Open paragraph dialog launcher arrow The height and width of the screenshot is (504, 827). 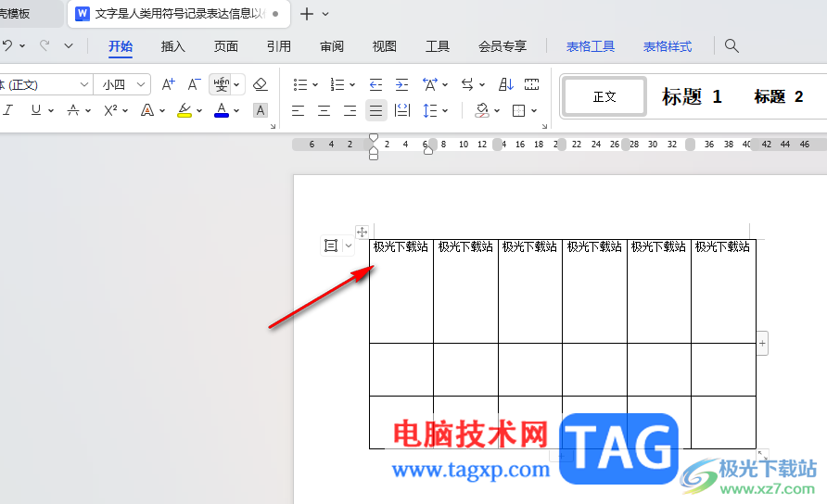point(544,126)
